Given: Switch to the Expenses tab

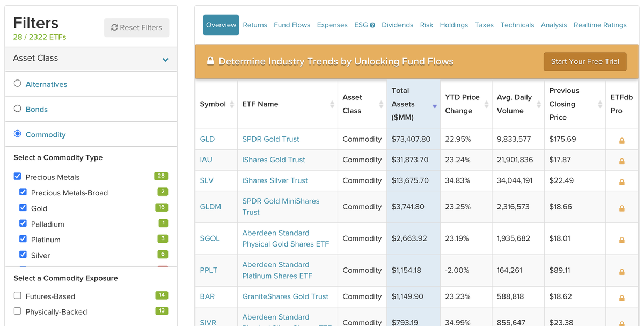Looking at the screenshot, I should point(332,25).
